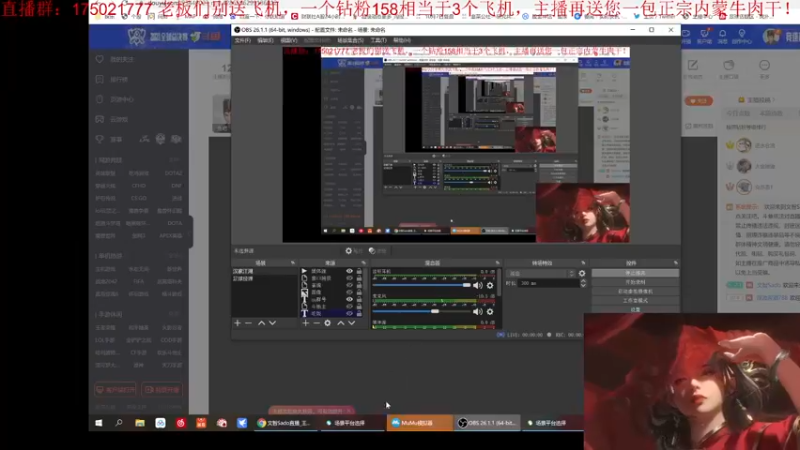Toggle visibility eye of 图像 source
This screenshot has height=450, width=800.
point(349,292)
